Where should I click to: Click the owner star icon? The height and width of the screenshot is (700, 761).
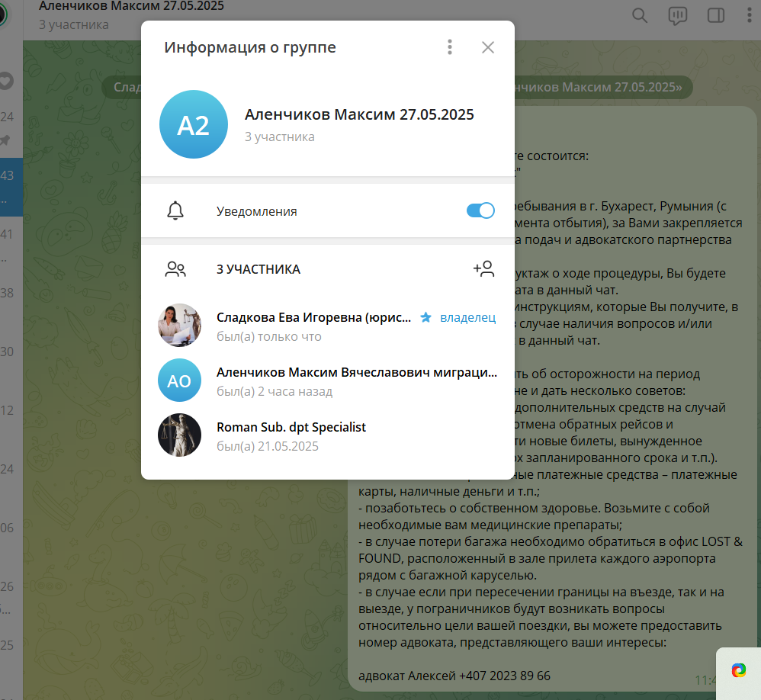[425, 317]
